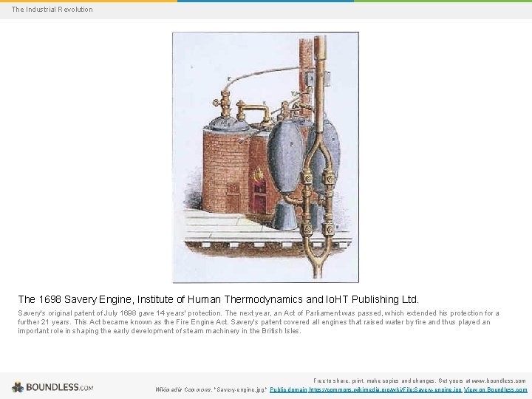
Task: Click the 'Wikimedia Commons' source citation text
Action: point(211,390)
